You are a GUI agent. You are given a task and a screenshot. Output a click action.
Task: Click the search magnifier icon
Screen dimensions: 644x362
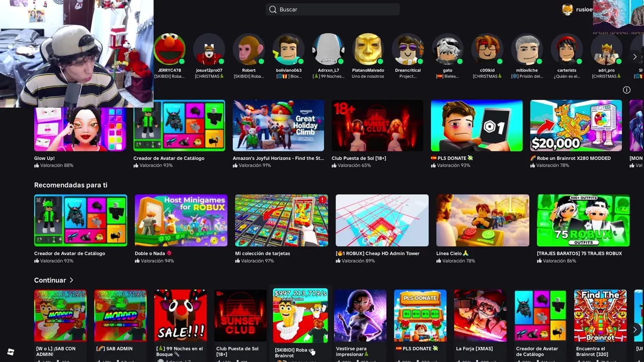(273, 10)
